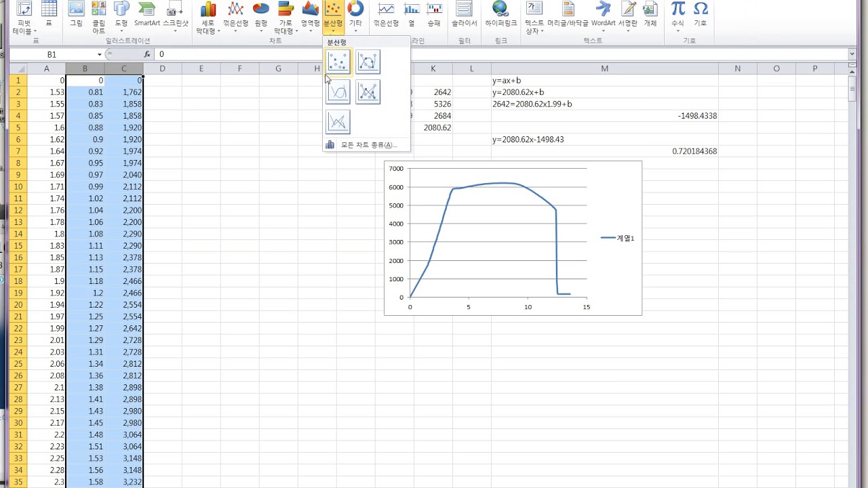Select cell with value -1498.4338
The height and width of the screenshot is (488, 868).
click(605, 116)
